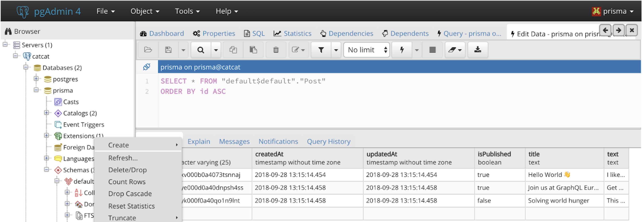Open the File menu

[x=105, y=11]
